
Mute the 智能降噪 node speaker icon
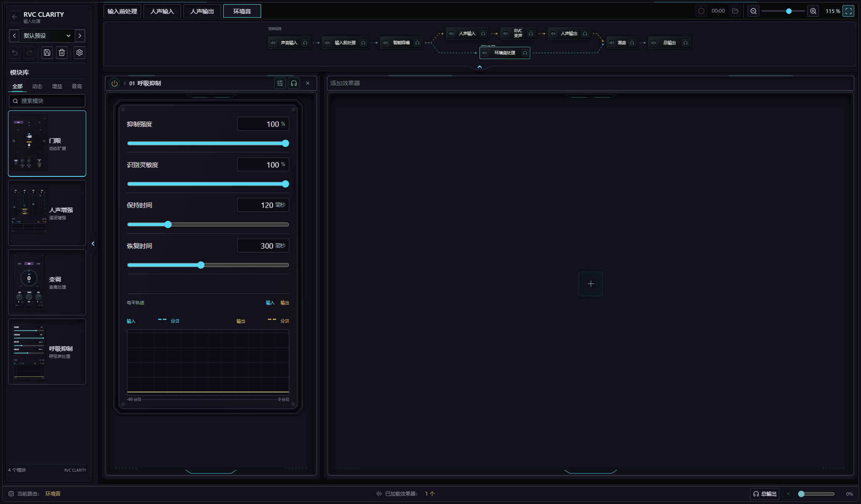[x=386, y=43]
